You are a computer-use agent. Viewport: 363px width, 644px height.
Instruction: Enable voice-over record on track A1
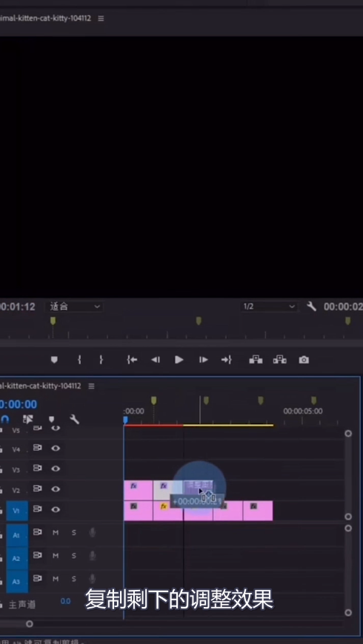93,533
